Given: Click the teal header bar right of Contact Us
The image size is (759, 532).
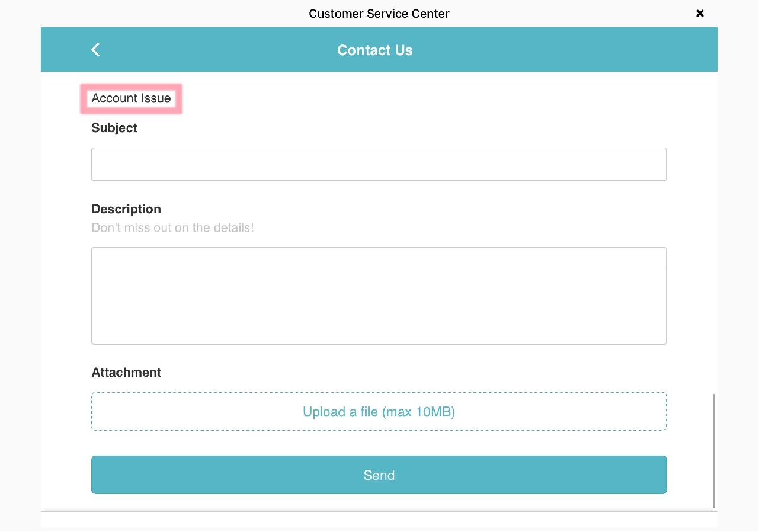Looking at the screenshot, I should pyautogui.click(x=563, y=50).
